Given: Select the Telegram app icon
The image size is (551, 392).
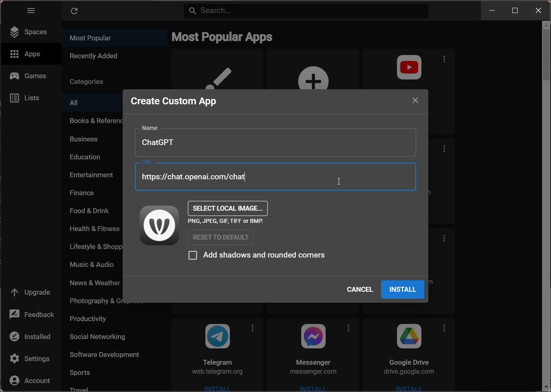Looking at the screenshot, I should (x=217, y=336).
